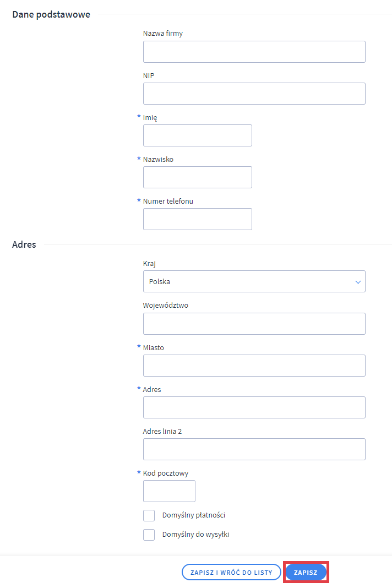Click the Domyślny płatności label text
Viewport: 392px width, 588px height.
[194, 515]
